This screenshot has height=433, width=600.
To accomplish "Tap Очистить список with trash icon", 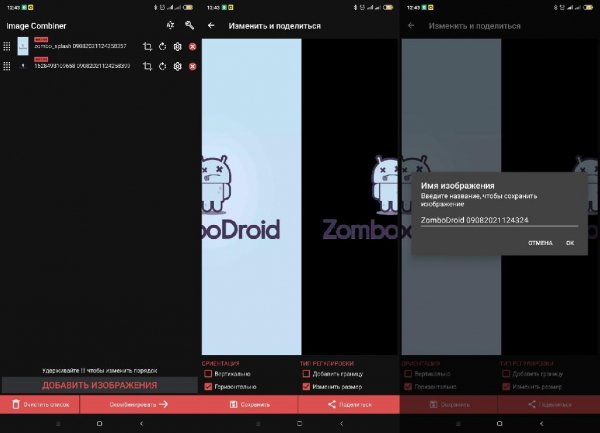I will [x=40, y=404].
